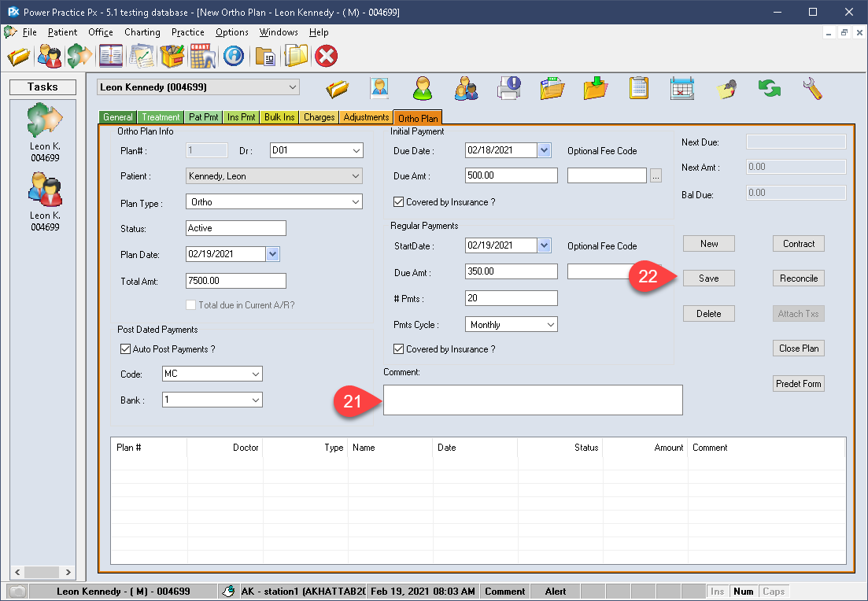Screen dimensions: 868x601
Task: Open the Regular Payments StartDate dropdown arrow
Action: 544,245
